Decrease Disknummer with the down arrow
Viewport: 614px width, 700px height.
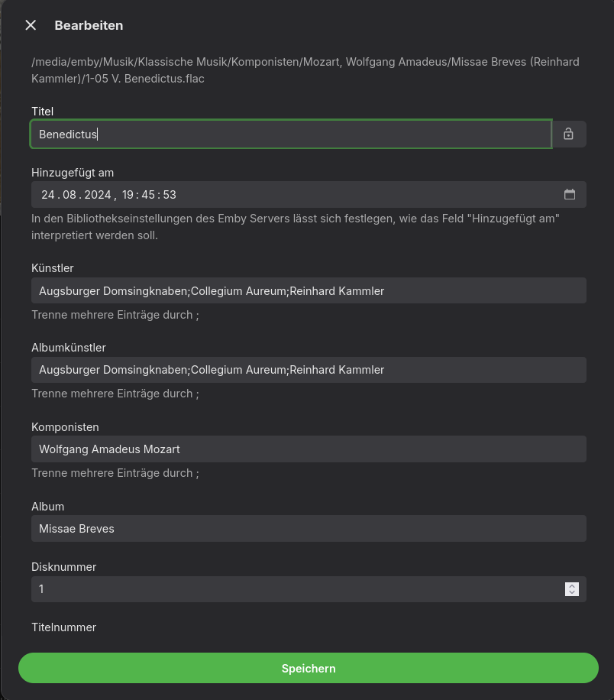click(572, 593)
